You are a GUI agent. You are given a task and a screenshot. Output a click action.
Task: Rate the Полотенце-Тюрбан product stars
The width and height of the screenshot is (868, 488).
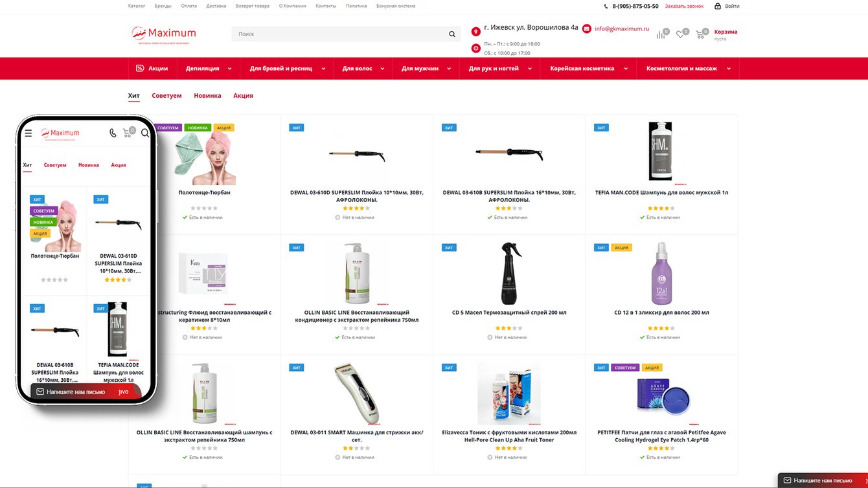pyautogui.click(x=205, y=208)
